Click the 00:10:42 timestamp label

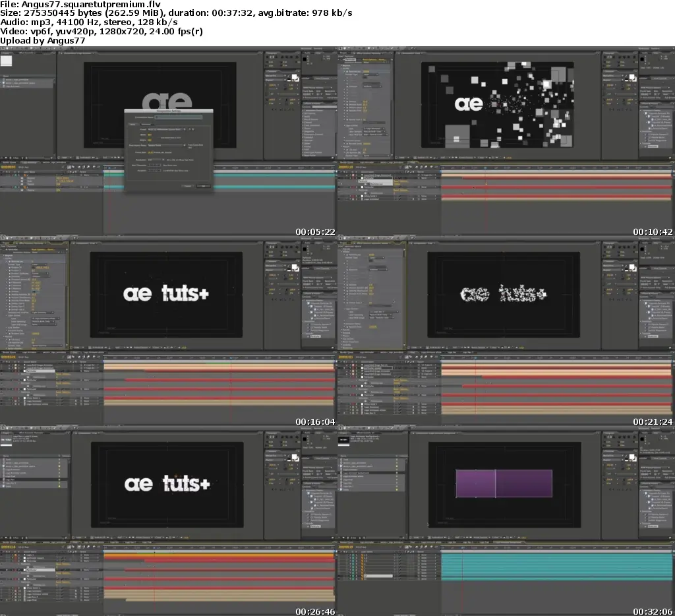click(x=653, y=231)
